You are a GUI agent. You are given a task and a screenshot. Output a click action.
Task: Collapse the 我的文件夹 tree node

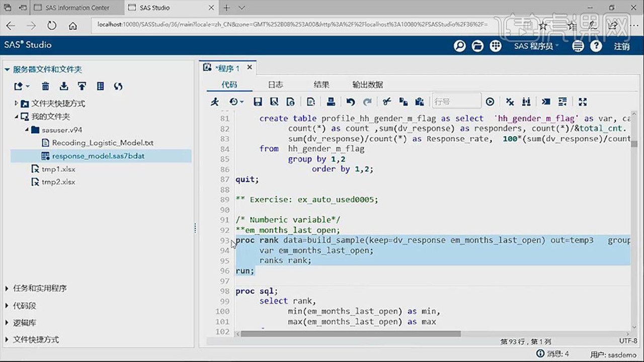(16, 117)
